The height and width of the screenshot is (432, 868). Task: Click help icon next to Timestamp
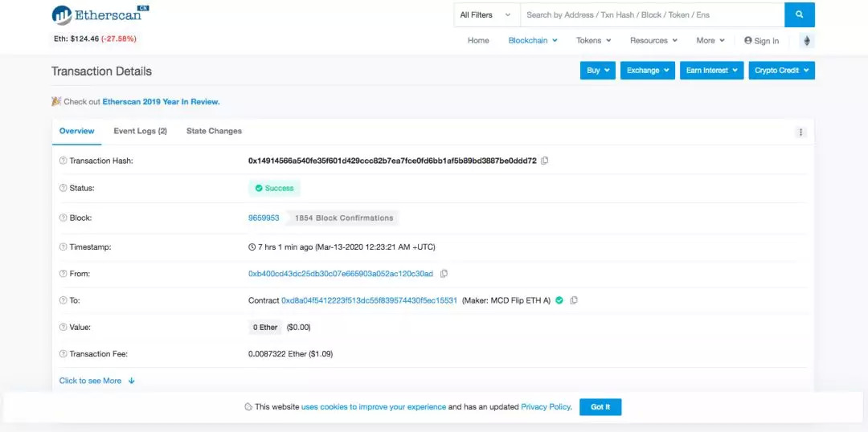pyautogui.click(x=63, y=247)
